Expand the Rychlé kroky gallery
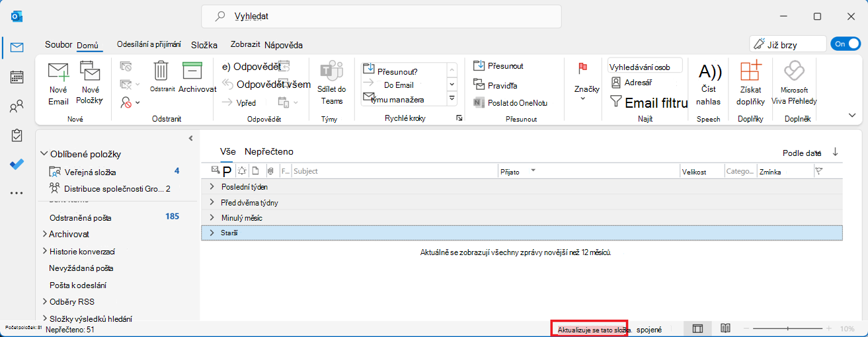Viewport: 868px width, 337px height. tap(452, 99)
